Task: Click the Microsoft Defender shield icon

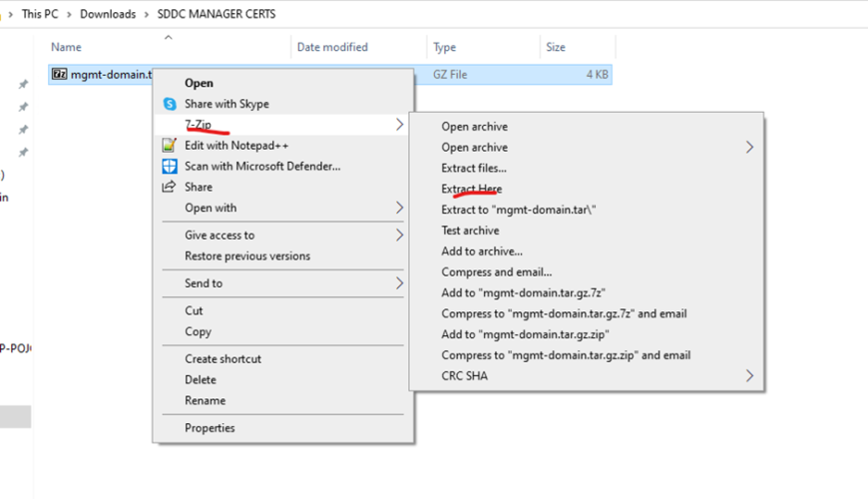Action: pyautogui.click(x=170, y=167)
